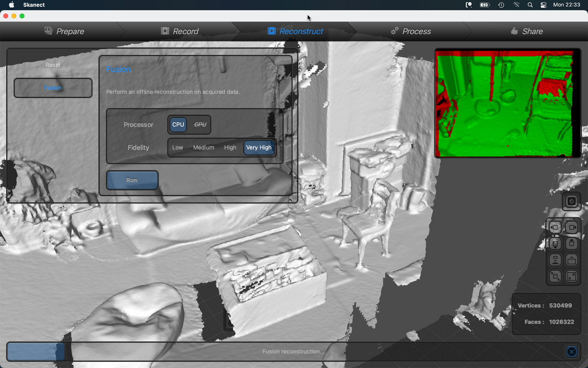Click the Fusion reconstruction progress bar
Viewport: 588px width, 368px height.
click(293, 351)
